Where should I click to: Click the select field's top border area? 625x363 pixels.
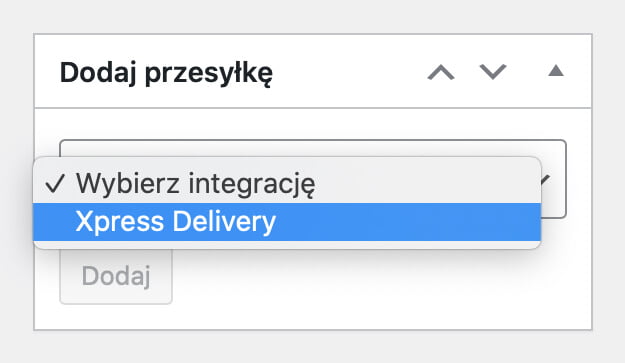pyautogui.click(x=313, y=147)
